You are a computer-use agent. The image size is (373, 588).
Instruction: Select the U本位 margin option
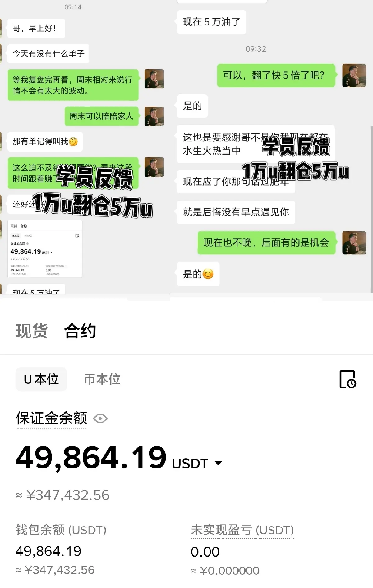(x=41, y=379)
